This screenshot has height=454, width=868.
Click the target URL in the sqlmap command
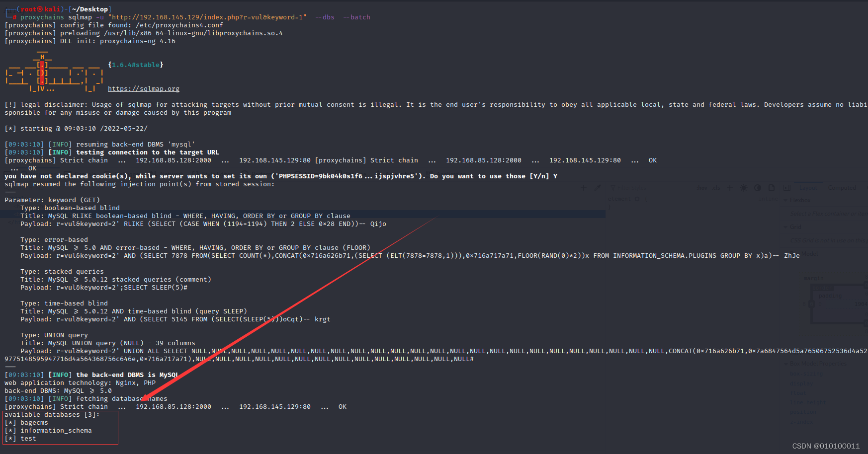[x=207, y=17]
